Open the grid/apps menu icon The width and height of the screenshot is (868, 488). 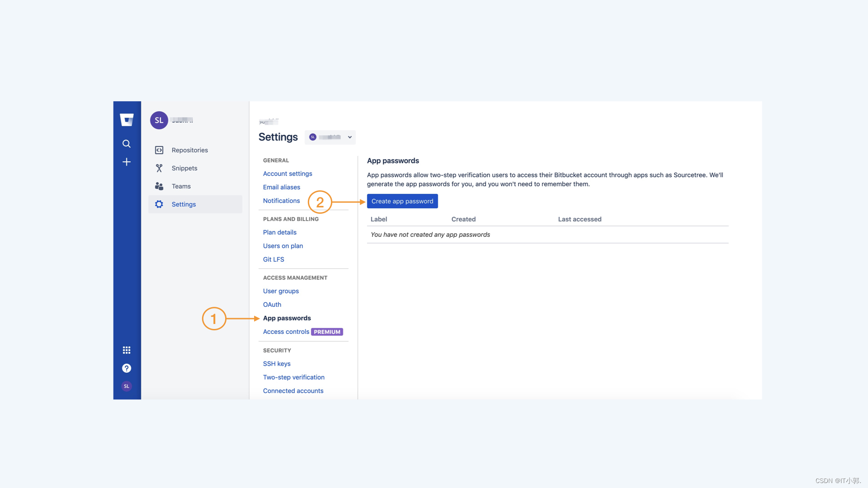coord(127,350)
